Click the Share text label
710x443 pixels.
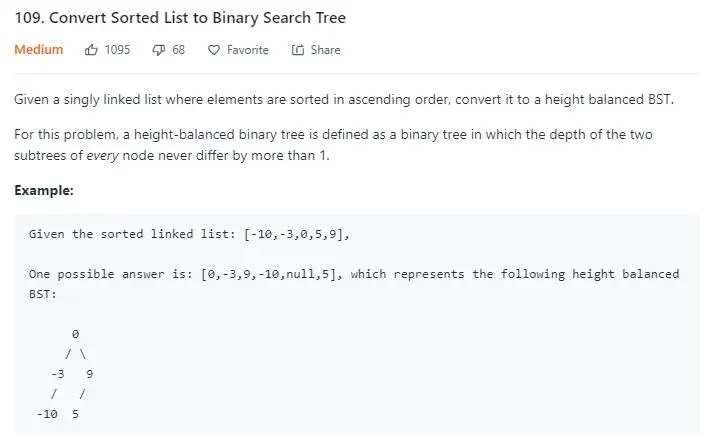(x=326, y=50)
